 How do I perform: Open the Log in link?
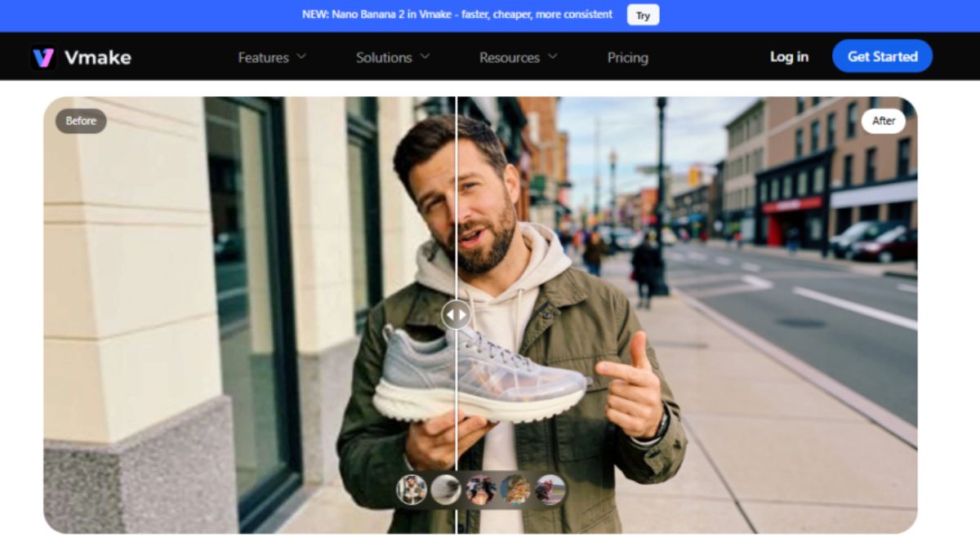[x=789, y=56]
